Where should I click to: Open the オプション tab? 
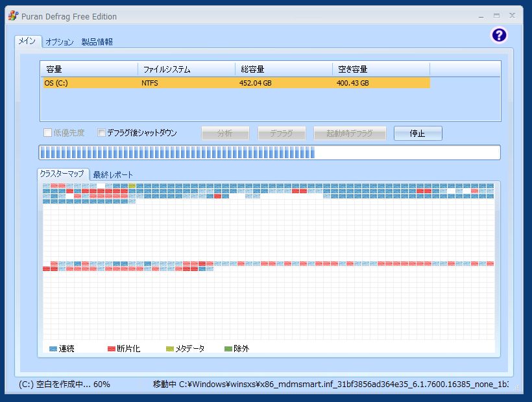coord(60,41)
